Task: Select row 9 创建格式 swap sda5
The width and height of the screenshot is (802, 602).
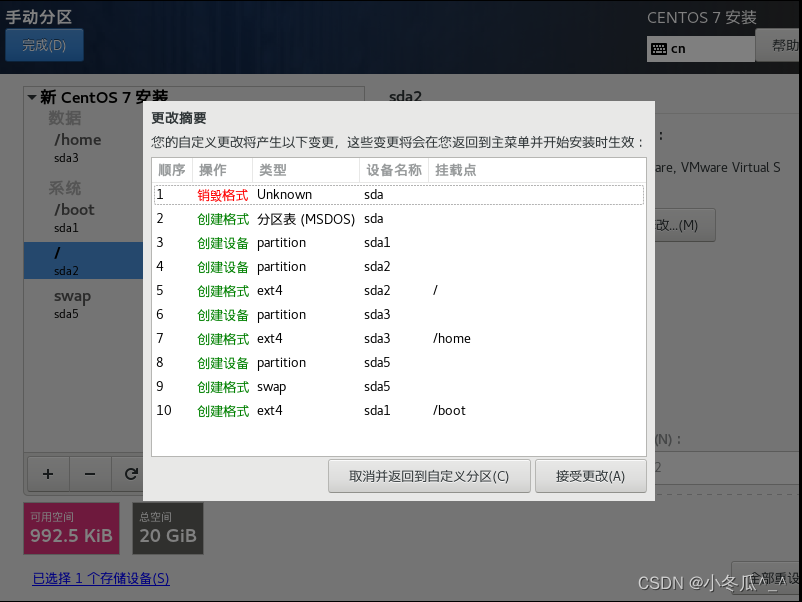Action: click(x=399, y=387)
